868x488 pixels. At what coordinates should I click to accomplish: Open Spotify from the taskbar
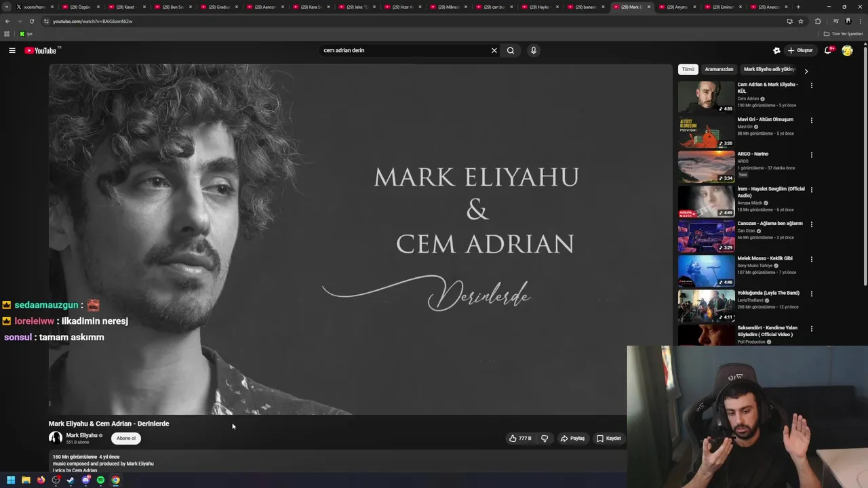click(x=100, y=480)
